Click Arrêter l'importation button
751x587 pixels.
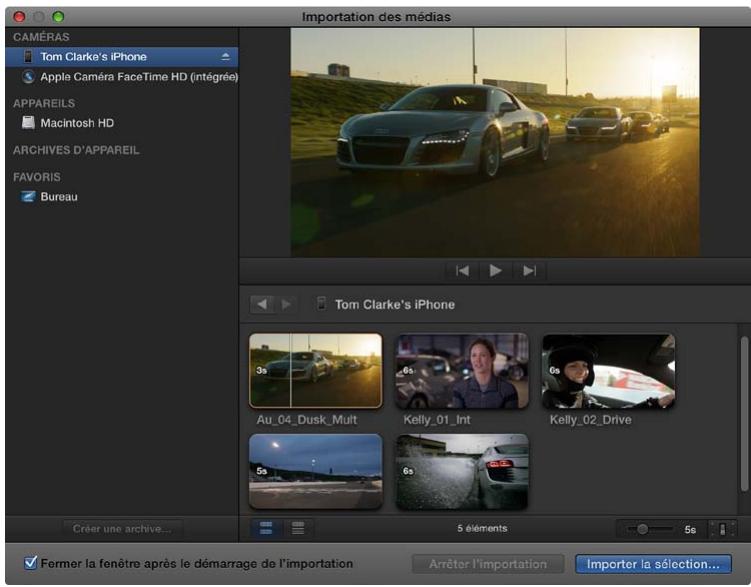(488, 564)
